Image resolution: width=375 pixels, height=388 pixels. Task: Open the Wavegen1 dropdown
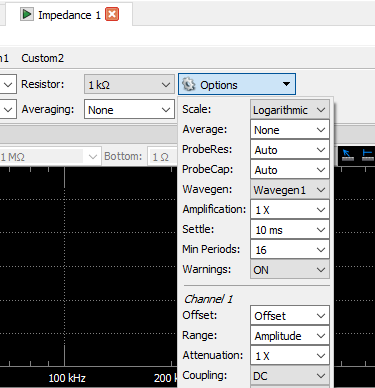[290, 190]
